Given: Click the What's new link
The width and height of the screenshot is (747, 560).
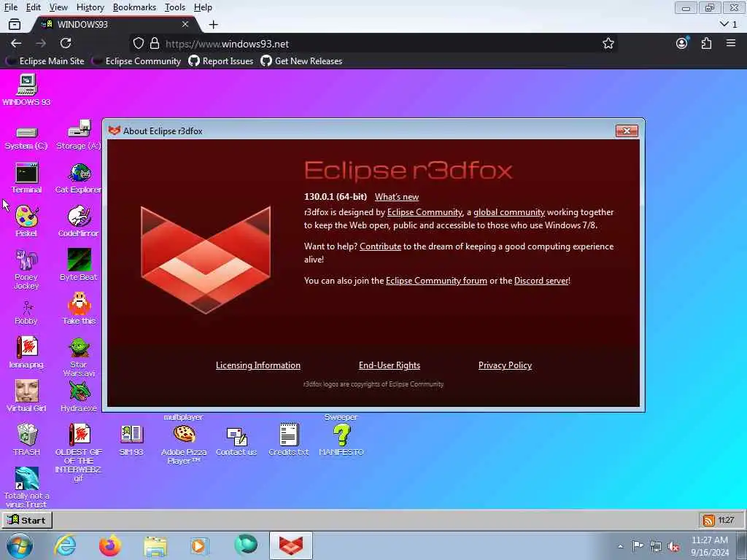Looking at the screenshot, I should click(x=396, y=197).
